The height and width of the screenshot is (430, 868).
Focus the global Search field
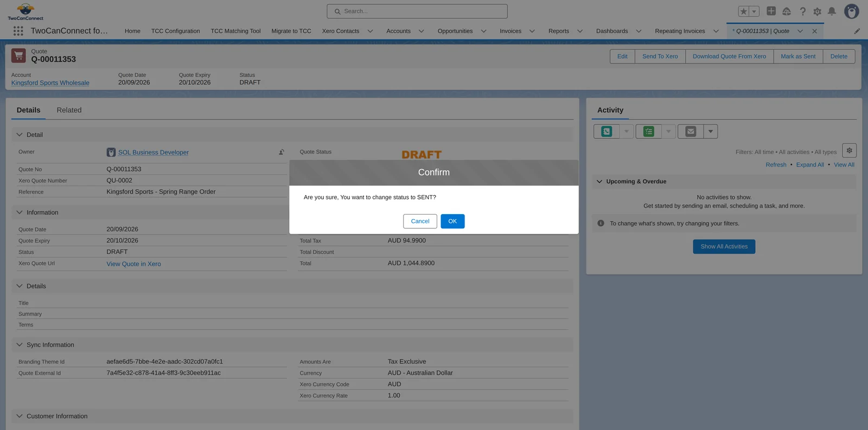(417, 11)
